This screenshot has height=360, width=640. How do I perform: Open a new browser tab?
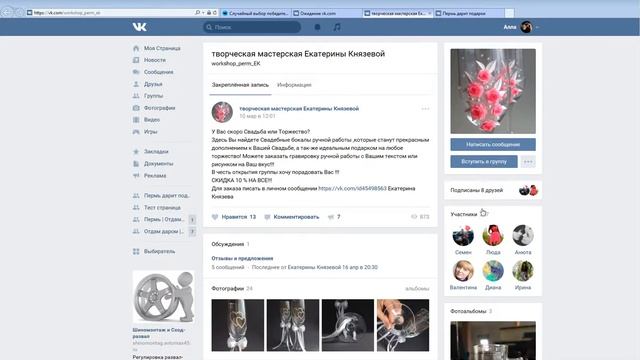tap(509, 13)
